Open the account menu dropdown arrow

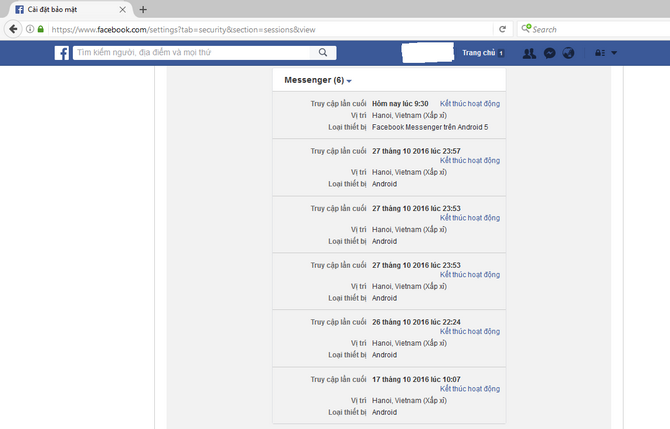point(614,53)
